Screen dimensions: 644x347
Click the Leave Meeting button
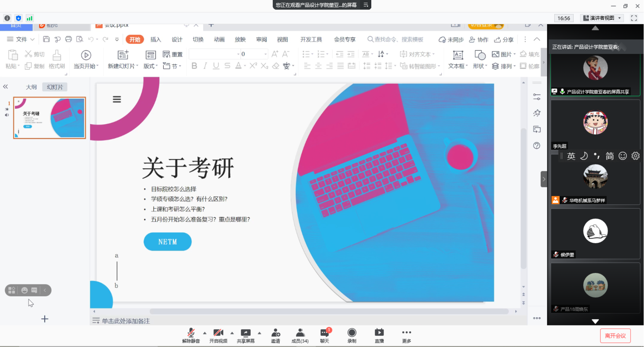[615, 335]
